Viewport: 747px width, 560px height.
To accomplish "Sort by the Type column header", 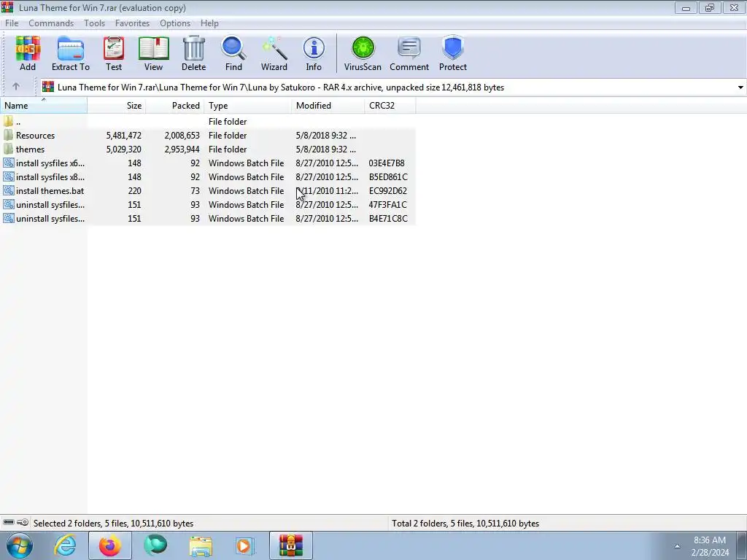I will 248,105.
